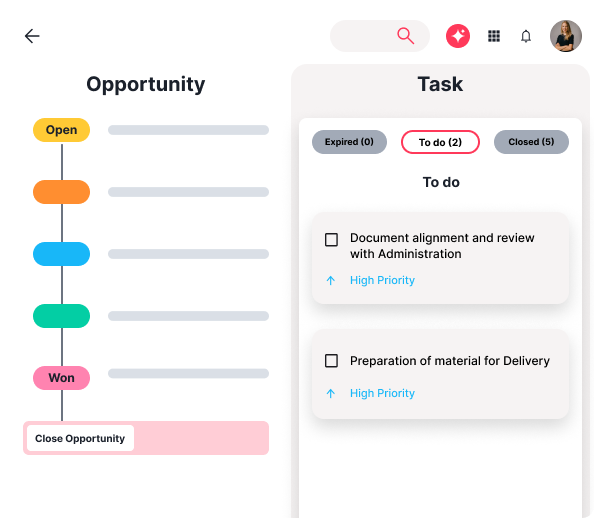Viewport: 602px width, 526px height.
Task: Select the pink Won stage
Action: pyautogui.click(x=61, y=378)
